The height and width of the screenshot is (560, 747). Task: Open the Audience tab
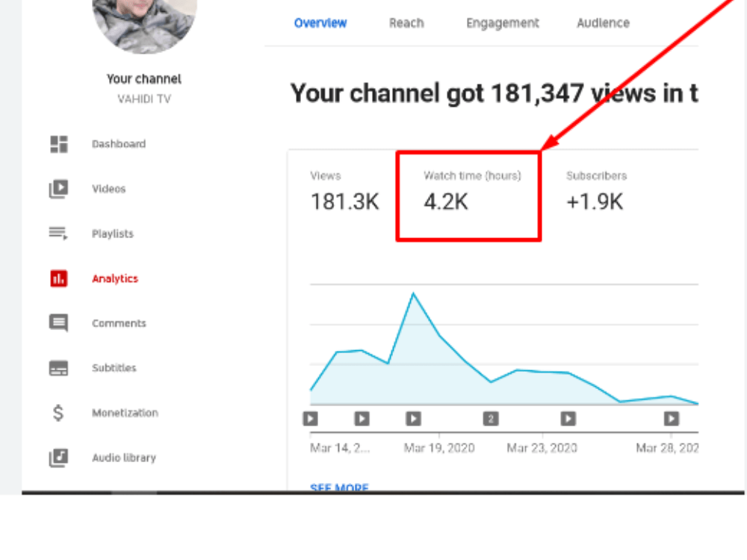(602, 23)
